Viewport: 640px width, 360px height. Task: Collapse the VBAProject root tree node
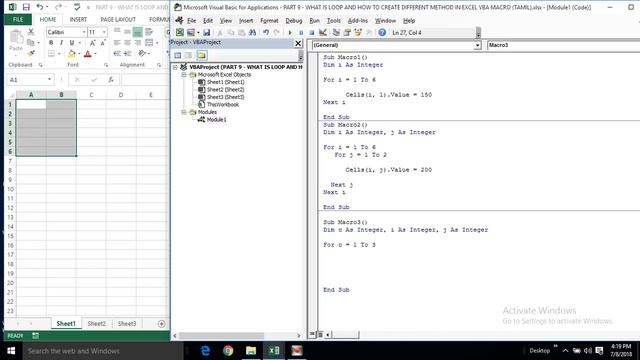click(x=176, y=67)
